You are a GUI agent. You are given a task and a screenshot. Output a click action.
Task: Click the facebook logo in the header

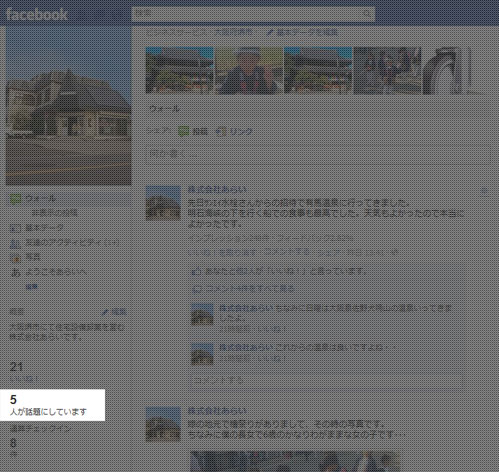(37, 14)
